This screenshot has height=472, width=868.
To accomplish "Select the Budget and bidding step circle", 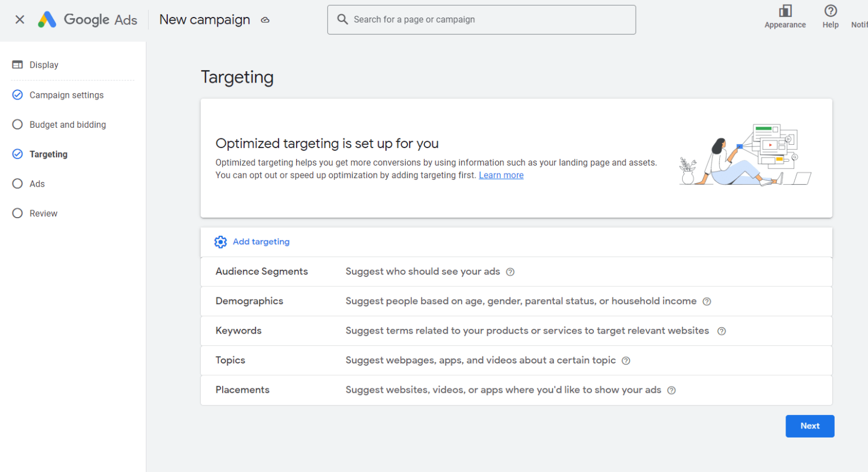I will (17, 124).
